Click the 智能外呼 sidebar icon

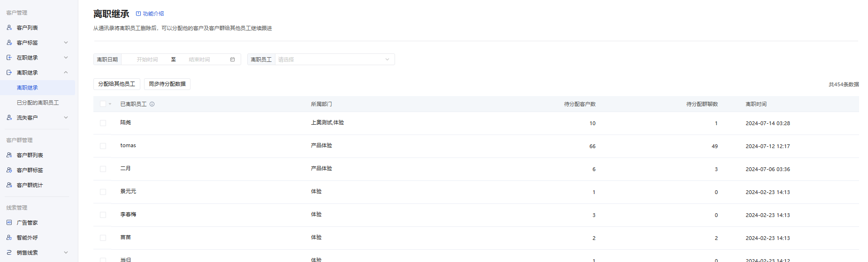click(9, 238)
